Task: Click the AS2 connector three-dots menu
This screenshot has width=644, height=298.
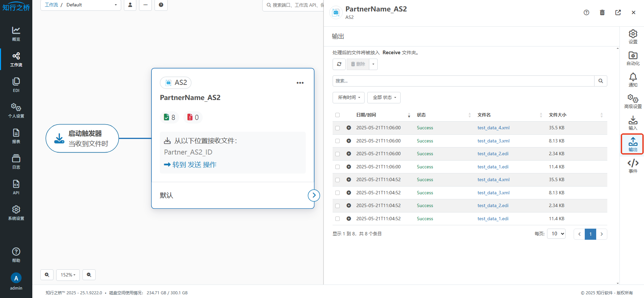Action: 300,83
